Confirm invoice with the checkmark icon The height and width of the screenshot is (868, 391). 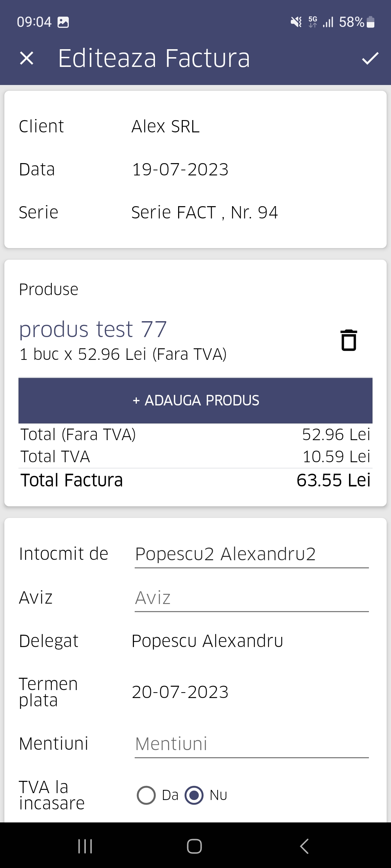point(370,58)
